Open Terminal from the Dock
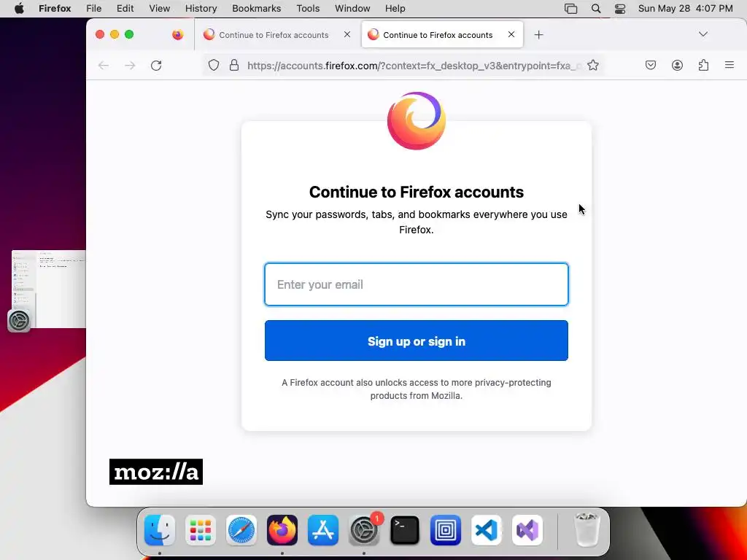This screenshot has height=560, width=747. pyautogui.click(x=405, y=530)
